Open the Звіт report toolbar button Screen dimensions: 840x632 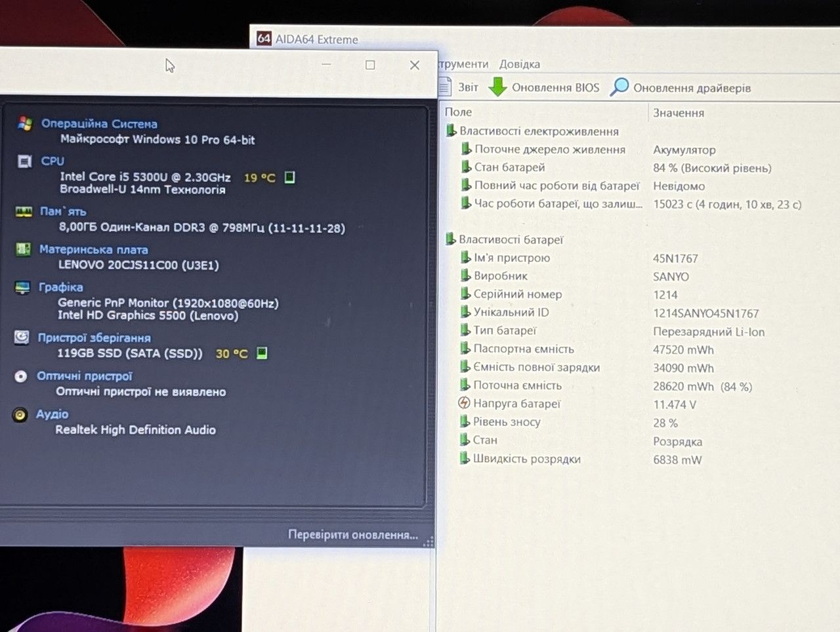pos(459,87)
